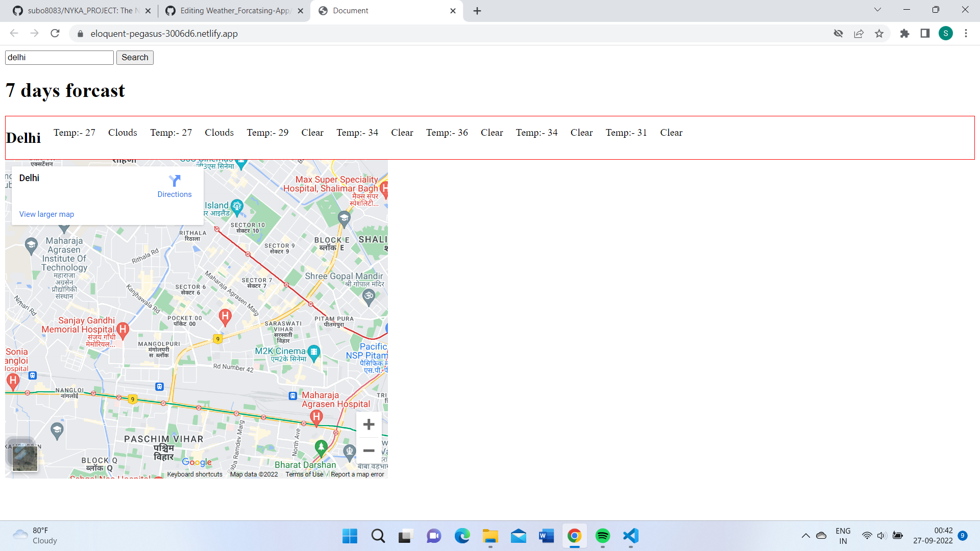Expand hidden icons in the system tray
The image size is (980, 551).
tap(805, 536)
